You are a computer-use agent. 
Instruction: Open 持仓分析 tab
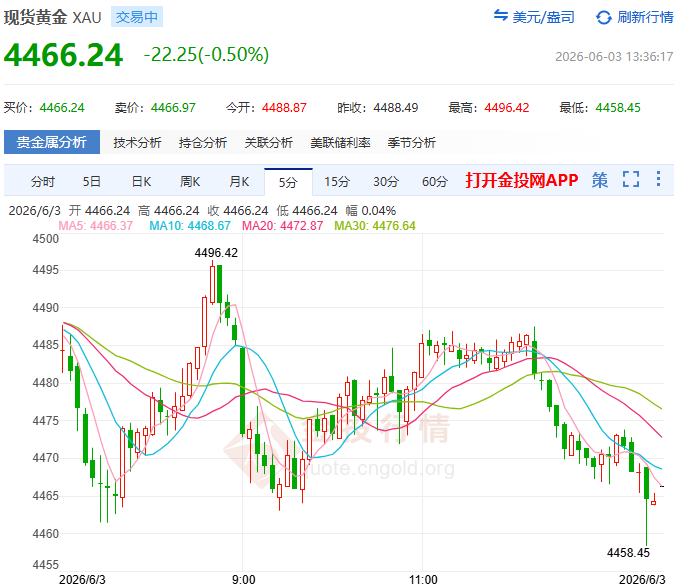203,142
